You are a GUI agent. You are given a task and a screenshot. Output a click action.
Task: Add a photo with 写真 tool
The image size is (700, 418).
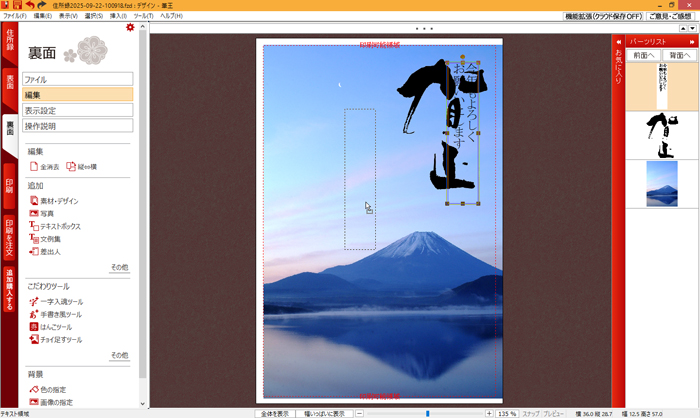[x=34, y=214]
